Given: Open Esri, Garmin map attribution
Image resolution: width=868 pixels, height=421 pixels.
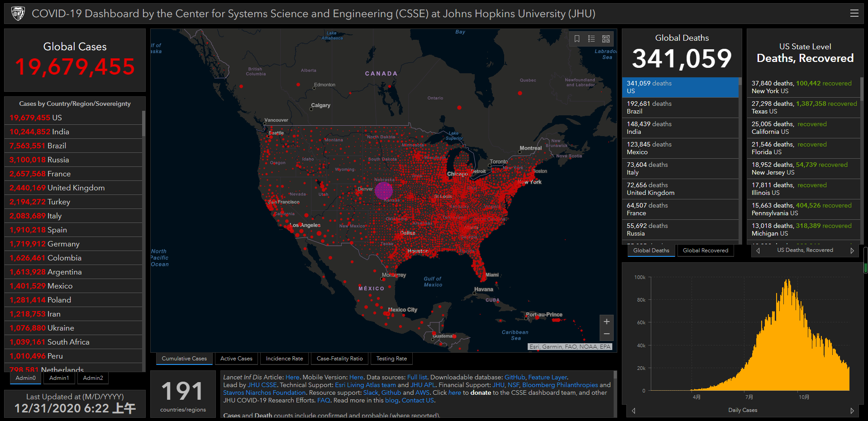Looking at the screenshot, I should (x=570, y=347).
